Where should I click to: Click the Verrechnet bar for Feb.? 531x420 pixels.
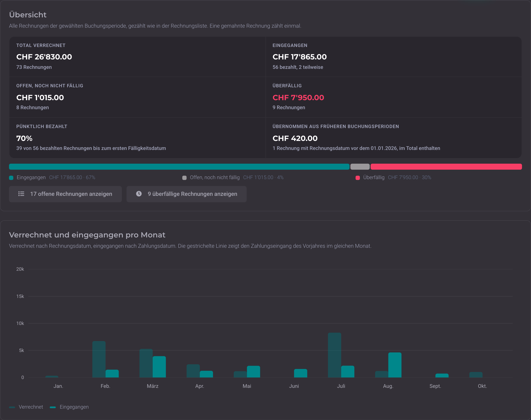[x=99, y=359]
